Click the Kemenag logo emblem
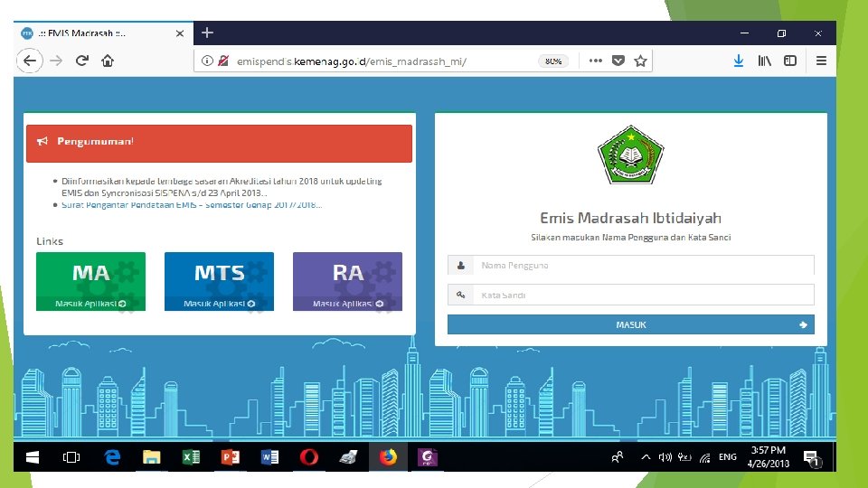 tap(630, 155)
